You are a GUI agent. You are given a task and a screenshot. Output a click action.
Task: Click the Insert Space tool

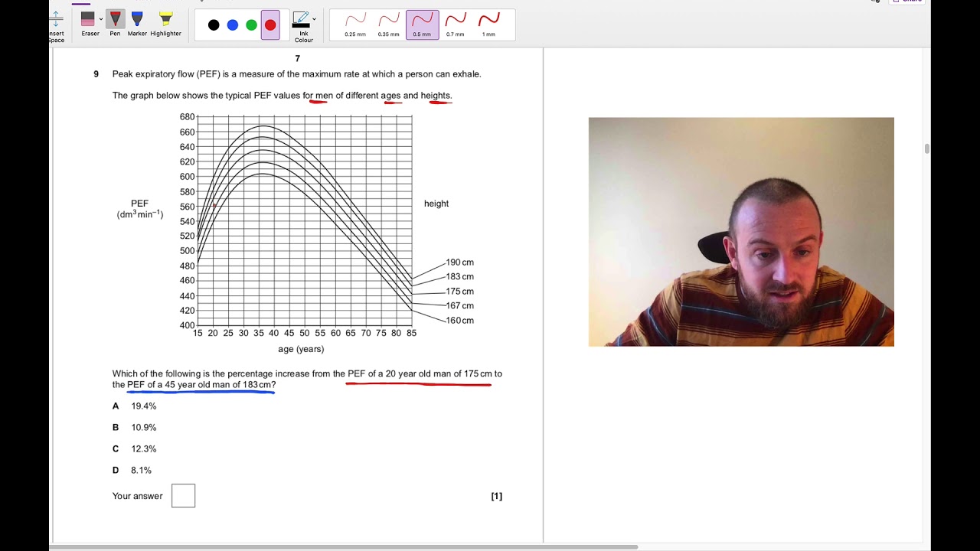click(x=56, y=27)
